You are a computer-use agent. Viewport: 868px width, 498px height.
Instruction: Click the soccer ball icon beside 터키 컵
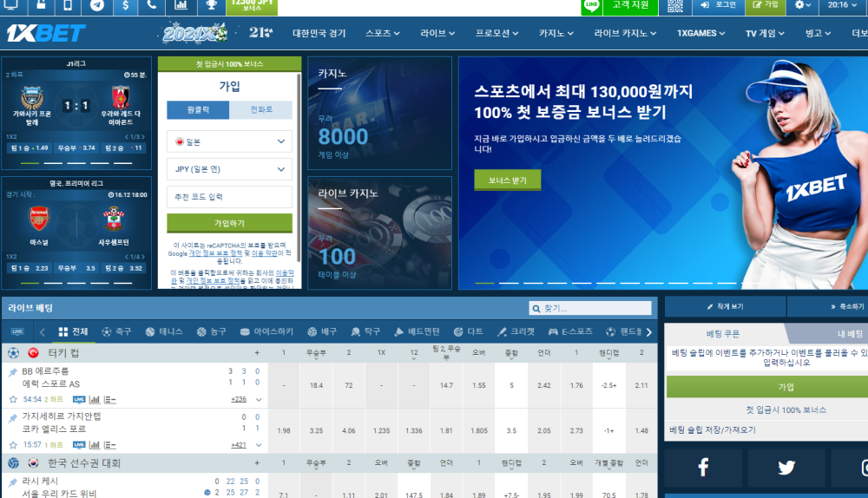point(13,352)
